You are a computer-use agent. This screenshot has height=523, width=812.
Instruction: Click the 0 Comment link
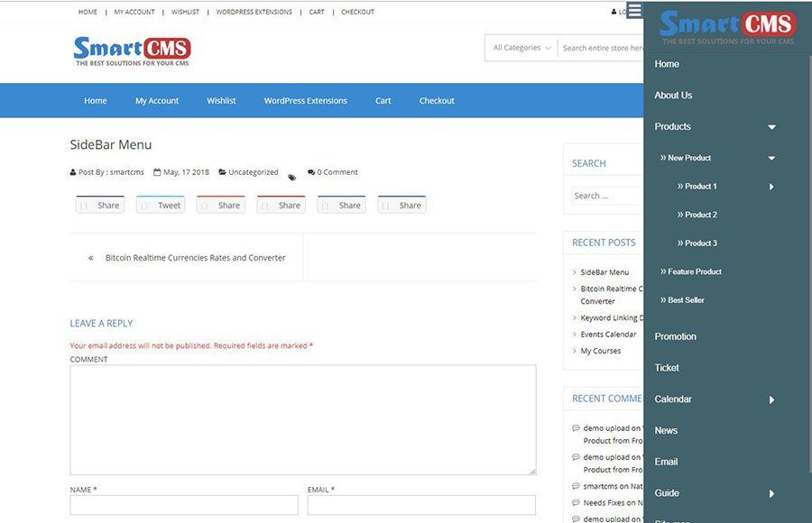(x=337, y=172)
